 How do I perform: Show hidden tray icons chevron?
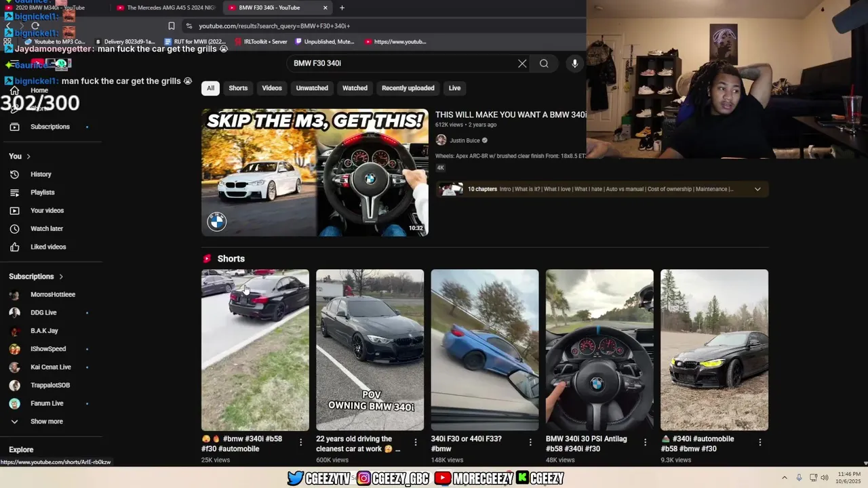(x=785, y=478)
